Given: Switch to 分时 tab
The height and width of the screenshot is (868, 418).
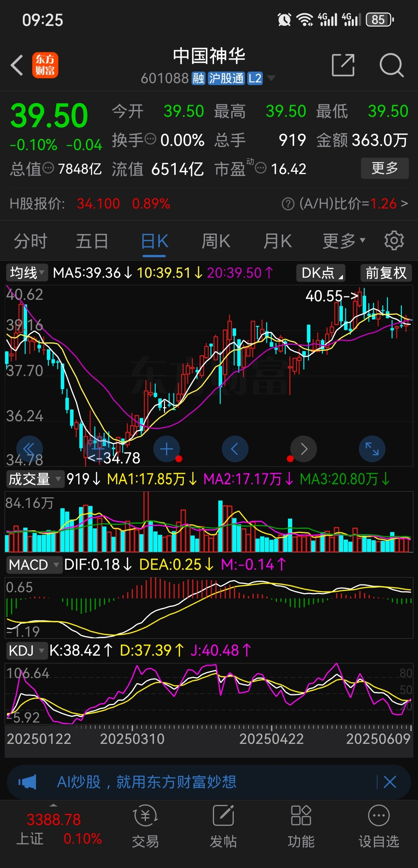Looking at the screenshot, I should [31, 241].
